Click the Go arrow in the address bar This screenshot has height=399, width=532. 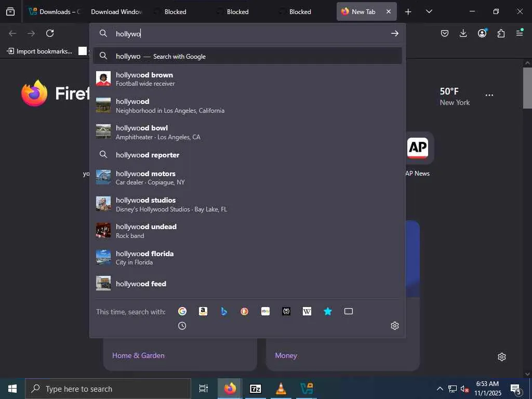[395, 33]
